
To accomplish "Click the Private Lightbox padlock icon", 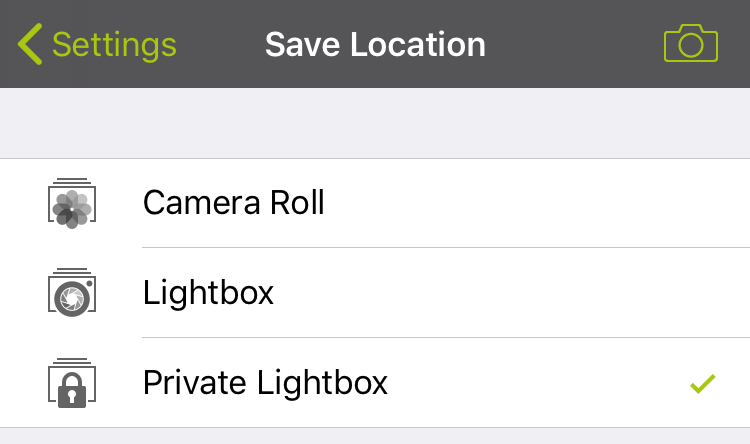I will pos(70,383).
